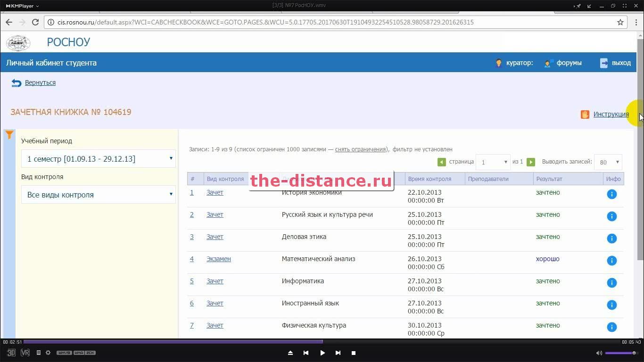Viewport: 644px width, 362px height.
Task: Open record number 5 link
Action: [x=192, y=281]
